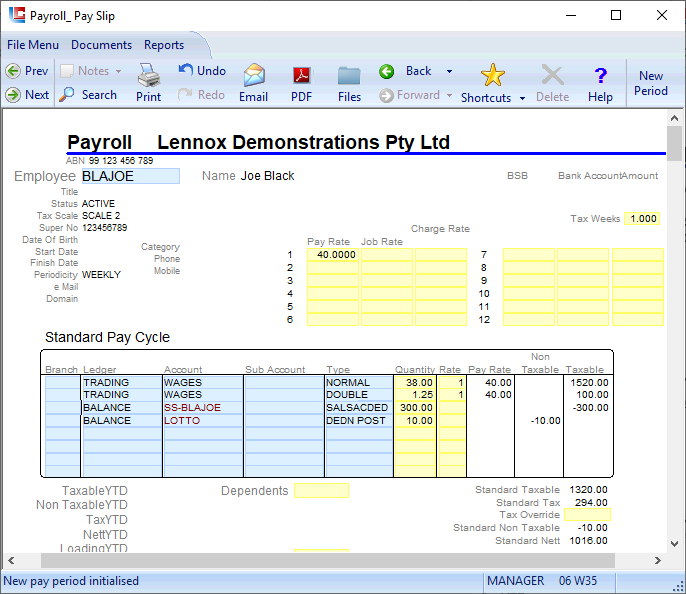Expand the Shortcuts dropdown arrow
686x594 pixels.
click(x=523, y=98)
